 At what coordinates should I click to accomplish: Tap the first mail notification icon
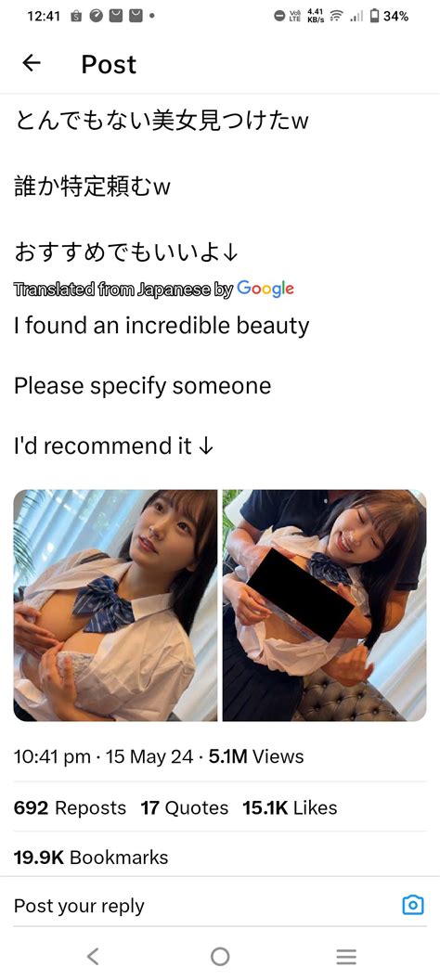116,17
